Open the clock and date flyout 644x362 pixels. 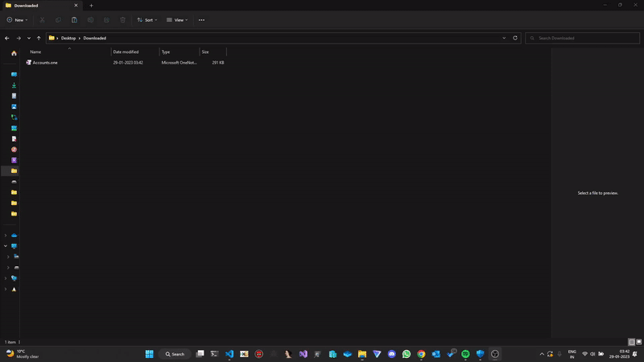pos(619,354)
